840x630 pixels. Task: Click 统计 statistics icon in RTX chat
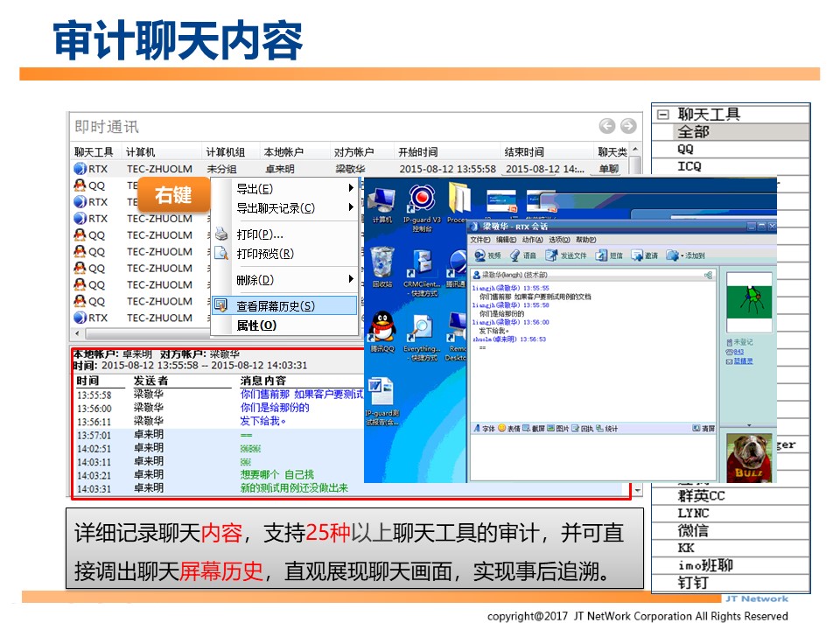[606, 428]
